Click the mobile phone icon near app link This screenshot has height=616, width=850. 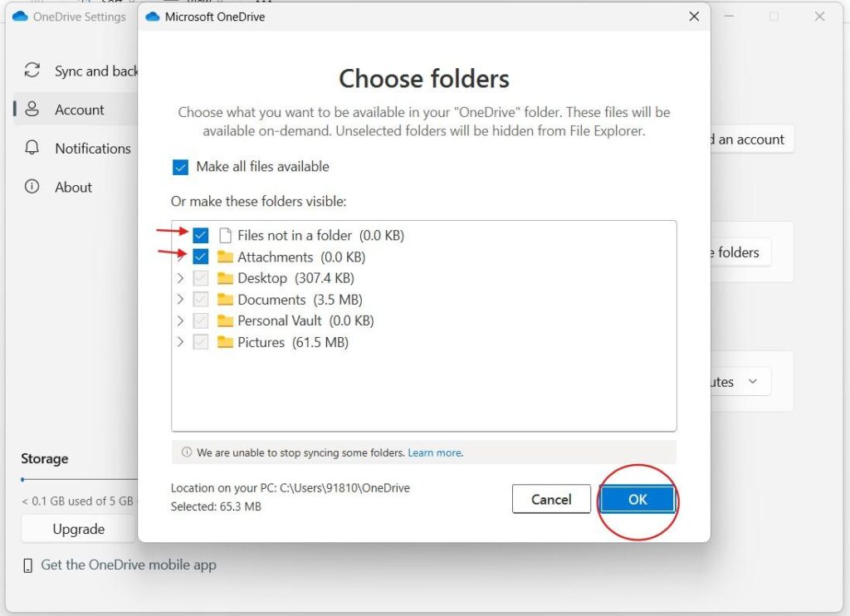28,565
